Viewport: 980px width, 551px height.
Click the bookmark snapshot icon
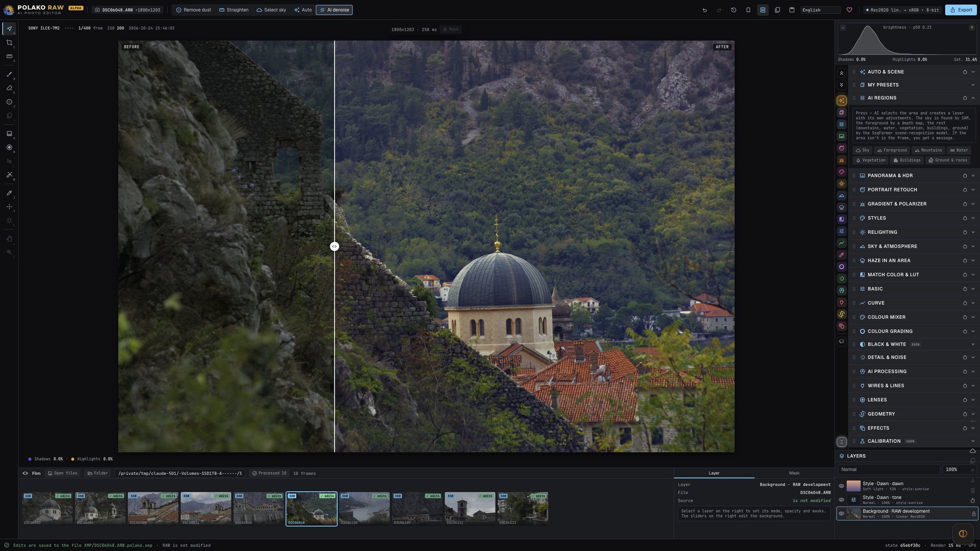[x=748, y=10]
